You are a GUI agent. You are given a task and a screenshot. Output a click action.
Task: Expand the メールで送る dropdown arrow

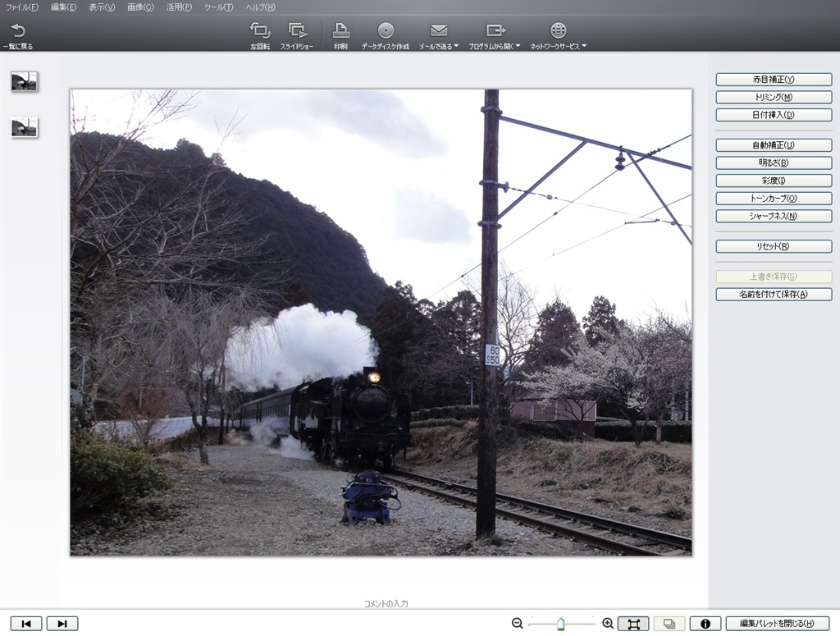point(456,46)
